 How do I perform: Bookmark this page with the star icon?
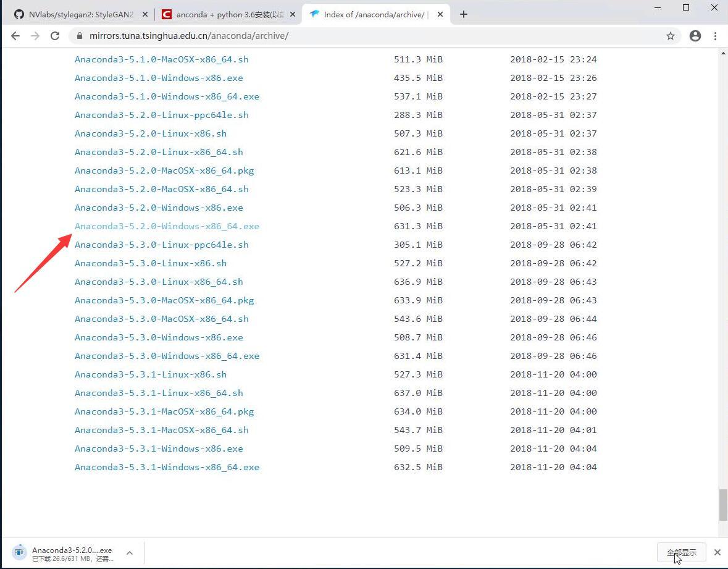671,36
